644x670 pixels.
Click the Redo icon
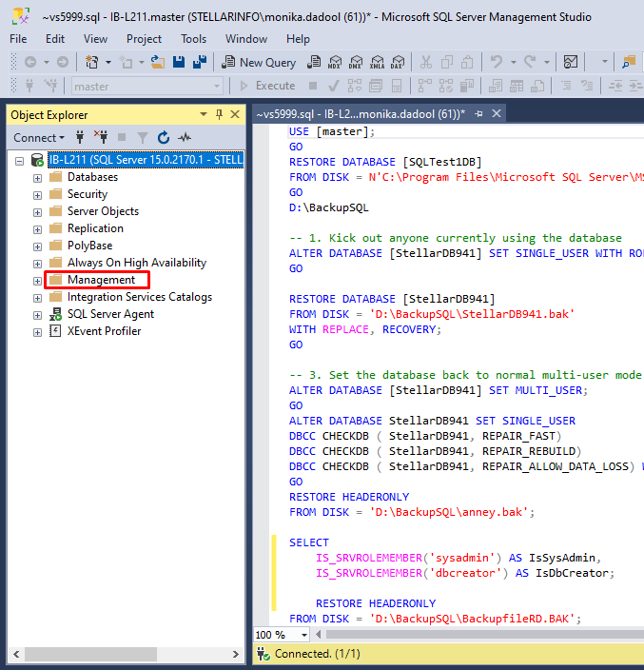coord(530,63)
